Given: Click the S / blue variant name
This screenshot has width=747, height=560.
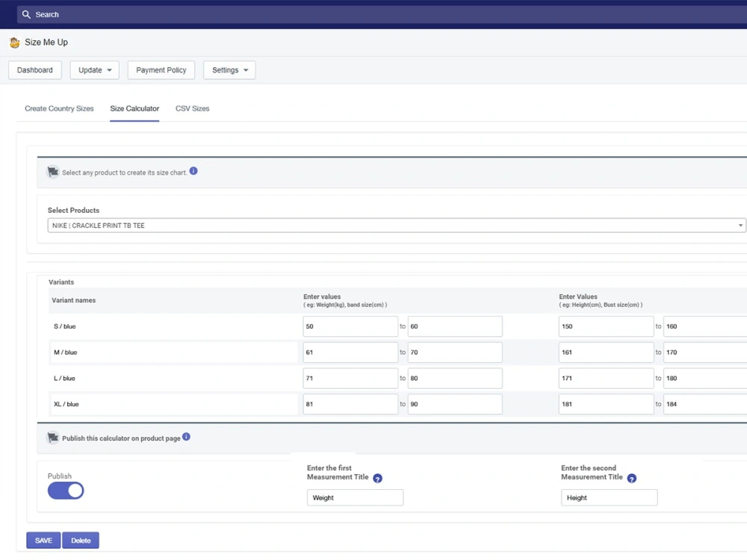Looking at the screenshot, I should coord(65,327).
